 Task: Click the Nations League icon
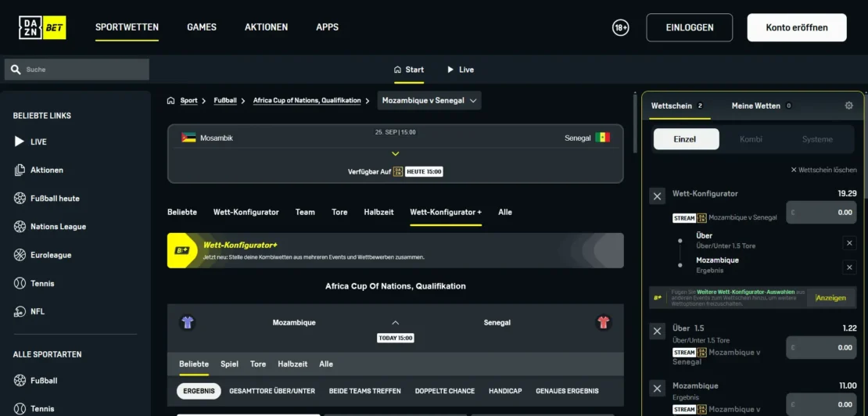coord(20,226)
